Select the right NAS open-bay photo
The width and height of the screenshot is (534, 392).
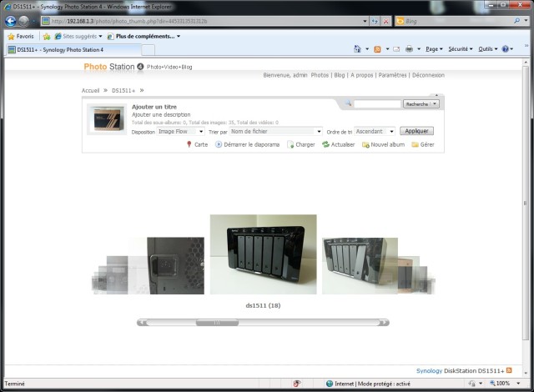point(360,266)
